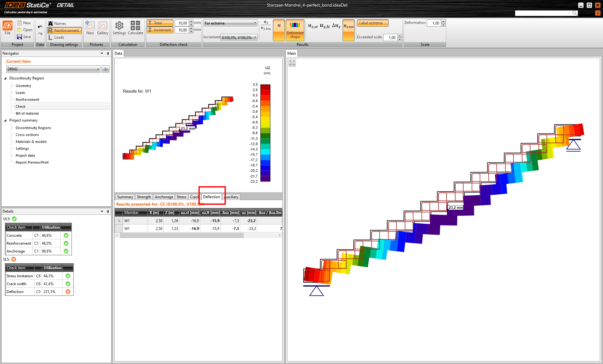Add a New picture

click(90, 28)
